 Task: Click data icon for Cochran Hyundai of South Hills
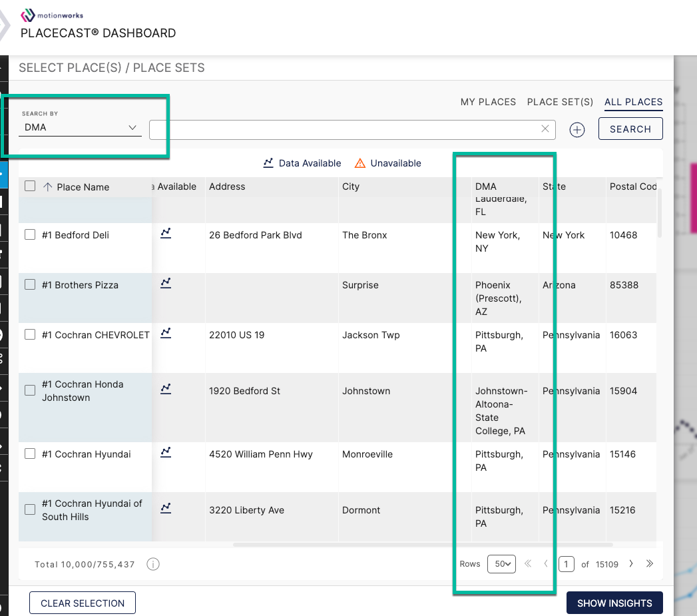166,508
